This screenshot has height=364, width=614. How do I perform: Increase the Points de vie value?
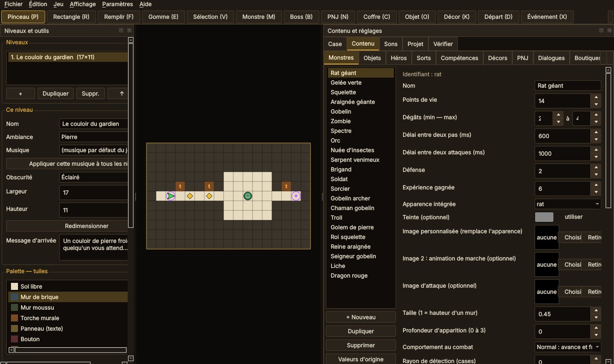[596, 97]
